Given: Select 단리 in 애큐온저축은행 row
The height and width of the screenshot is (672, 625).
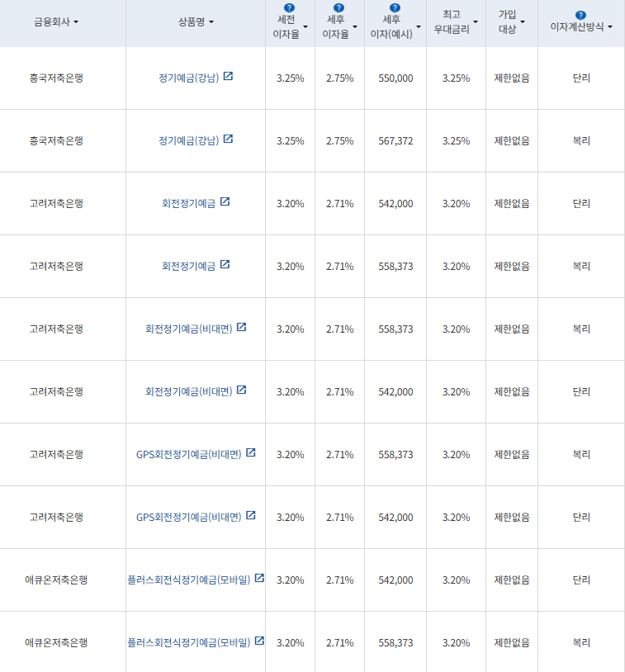Looking at the screenshot, I should pos(581,580).
